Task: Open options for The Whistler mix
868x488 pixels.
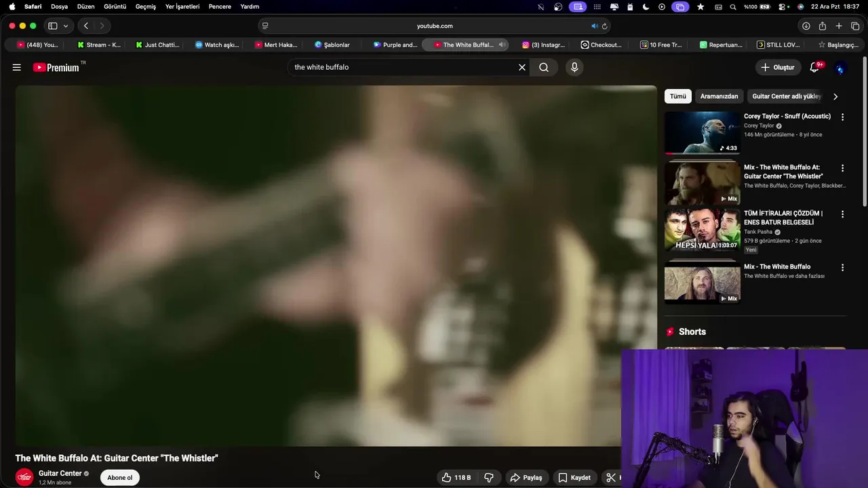Action: tap(842, 168)
